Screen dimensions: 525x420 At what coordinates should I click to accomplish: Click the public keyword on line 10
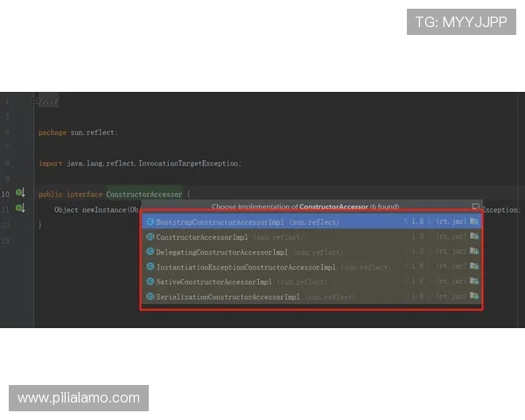point(50,194)
